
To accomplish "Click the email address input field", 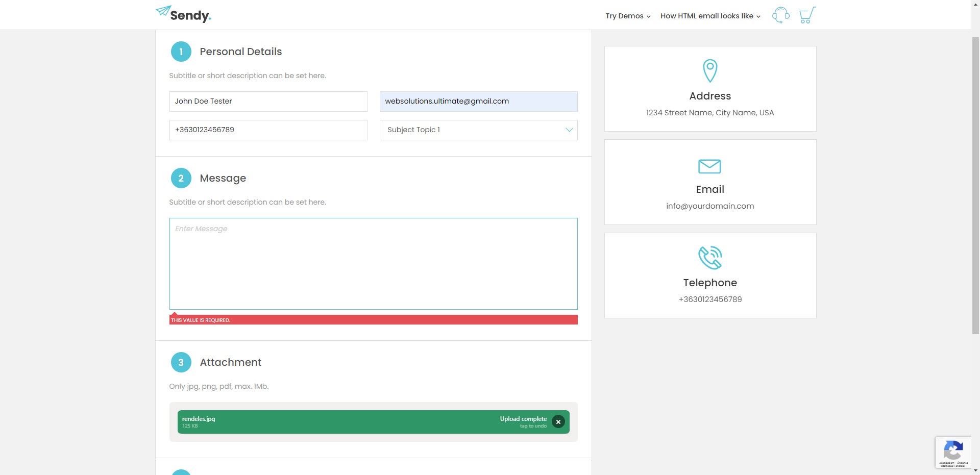I will point(479,102).
